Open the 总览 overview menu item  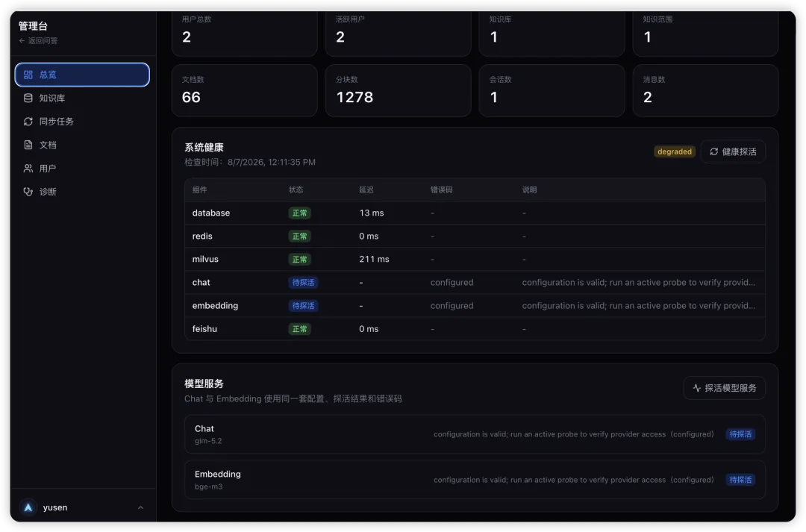[82, 75]
